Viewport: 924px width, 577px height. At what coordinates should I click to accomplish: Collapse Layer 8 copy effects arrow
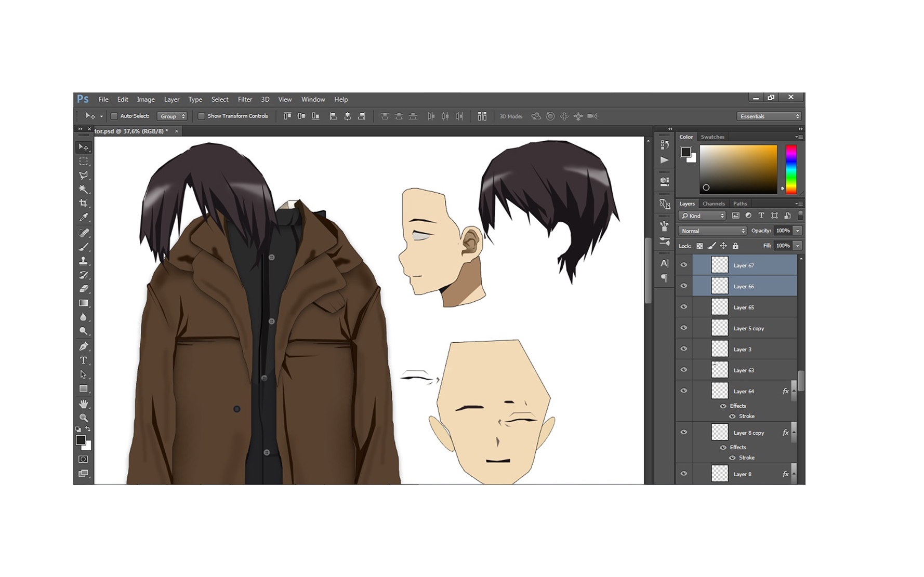point(794,433)
